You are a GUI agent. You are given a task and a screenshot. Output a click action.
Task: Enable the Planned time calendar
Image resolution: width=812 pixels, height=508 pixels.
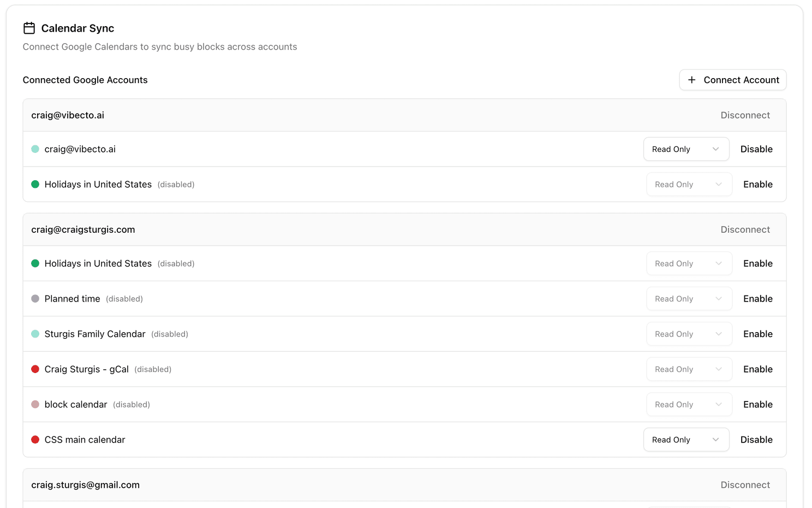coord(757,299)
